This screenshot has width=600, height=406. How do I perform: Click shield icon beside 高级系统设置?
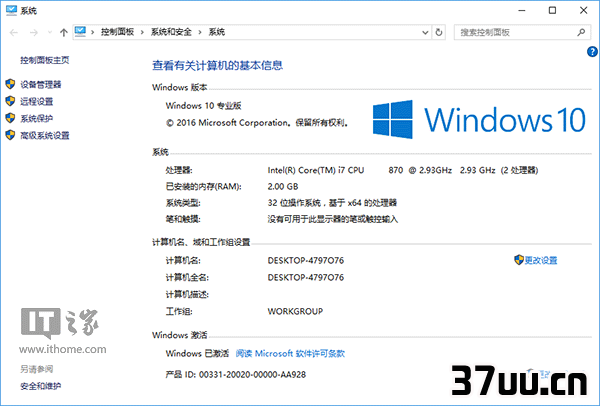coord(10,135)
